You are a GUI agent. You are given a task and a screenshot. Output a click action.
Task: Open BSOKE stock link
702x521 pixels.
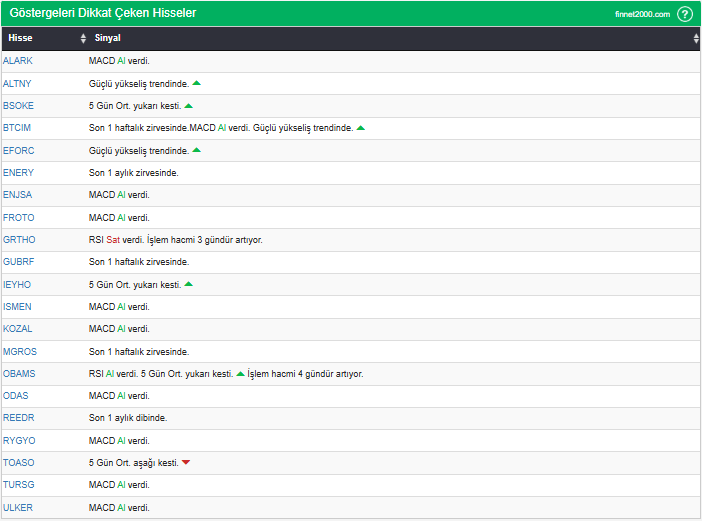click(18, 106)
